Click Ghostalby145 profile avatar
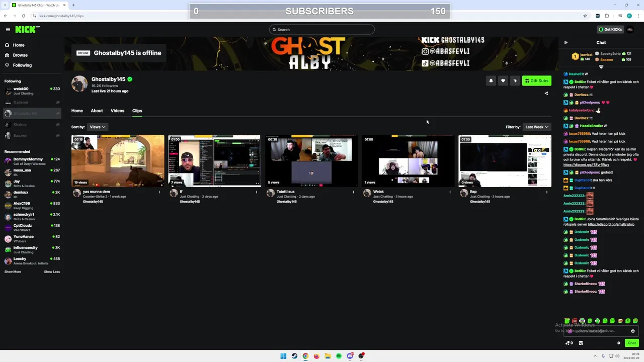The height and width of the screenshot is (362, 644). pos(79,84)
